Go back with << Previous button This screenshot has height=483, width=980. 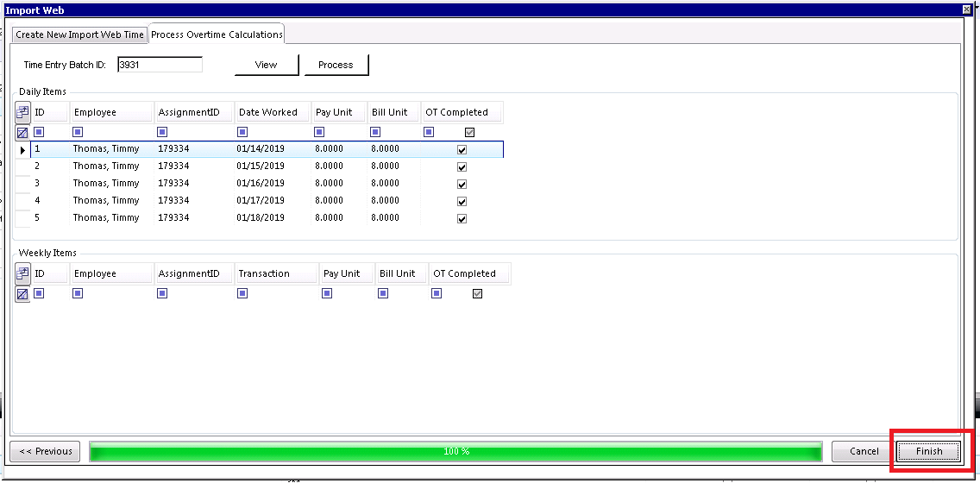[45, 451]
